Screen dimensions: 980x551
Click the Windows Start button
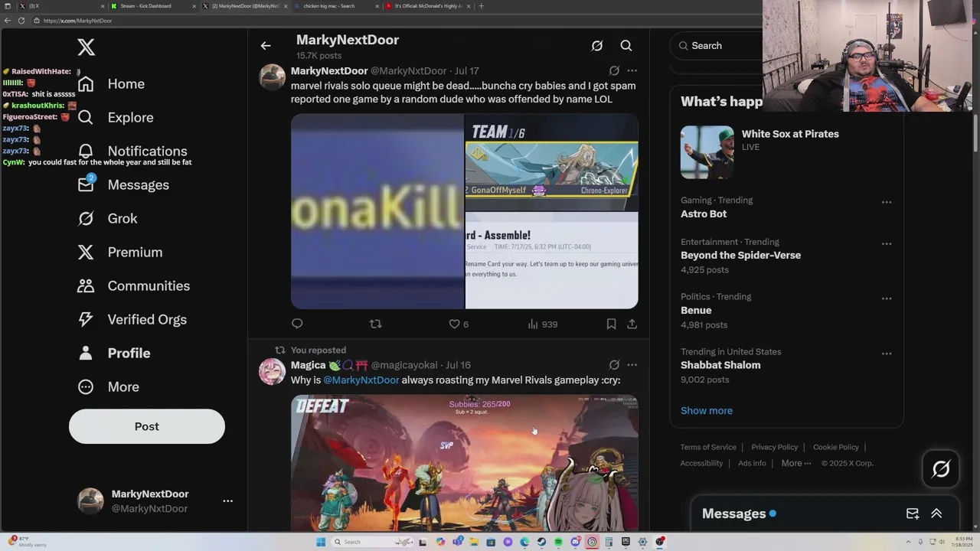click(321, 542)
